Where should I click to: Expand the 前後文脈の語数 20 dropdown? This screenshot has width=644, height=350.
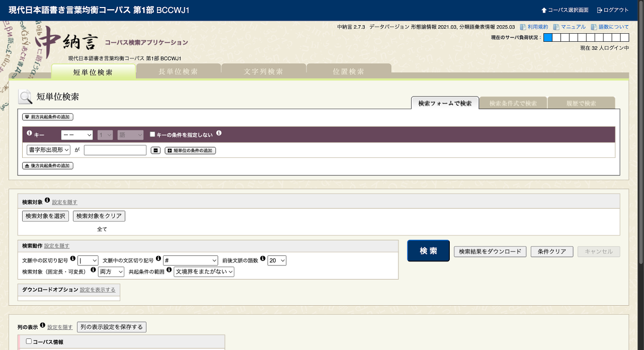(277, 260)
